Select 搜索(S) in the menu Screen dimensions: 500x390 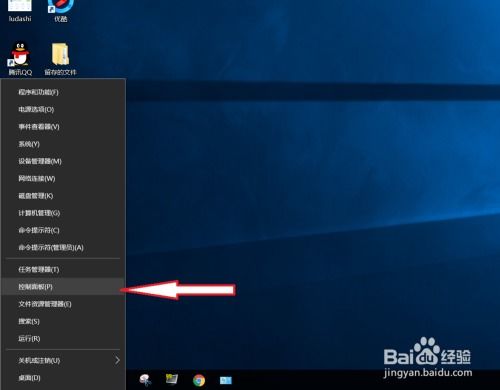pyautogui.click(x=63, y=321)
